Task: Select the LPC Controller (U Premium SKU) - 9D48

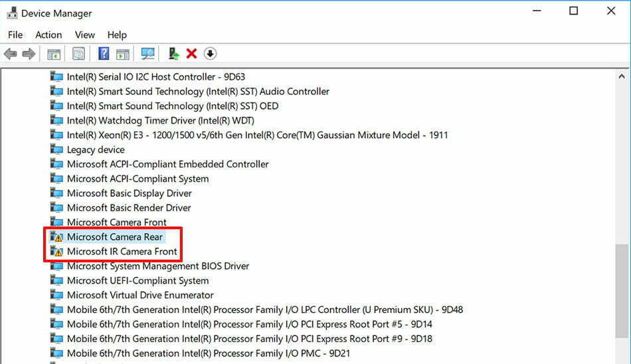Action: 265,310
